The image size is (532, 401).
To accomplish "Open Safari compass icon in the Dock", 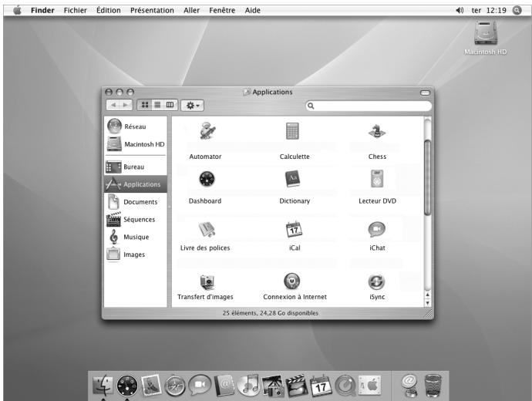I will pos(175,386).
